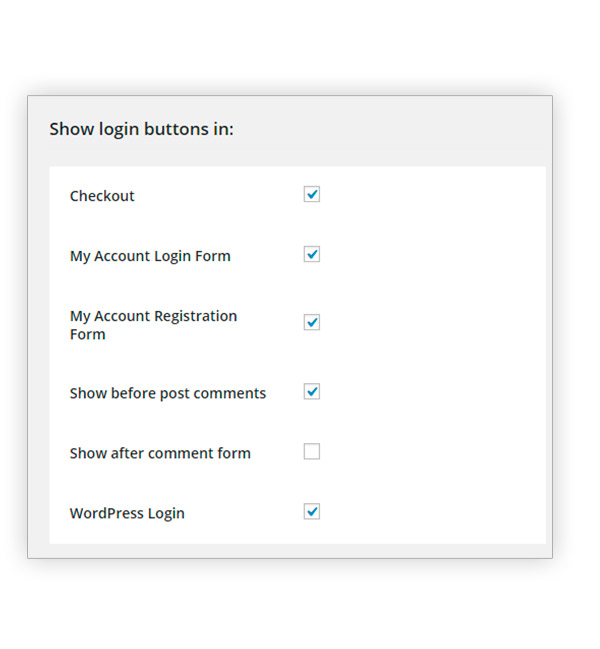This screenshot has height=649, width=600.
Task: Click the Show after comment form label
Action: coord(160,453)
